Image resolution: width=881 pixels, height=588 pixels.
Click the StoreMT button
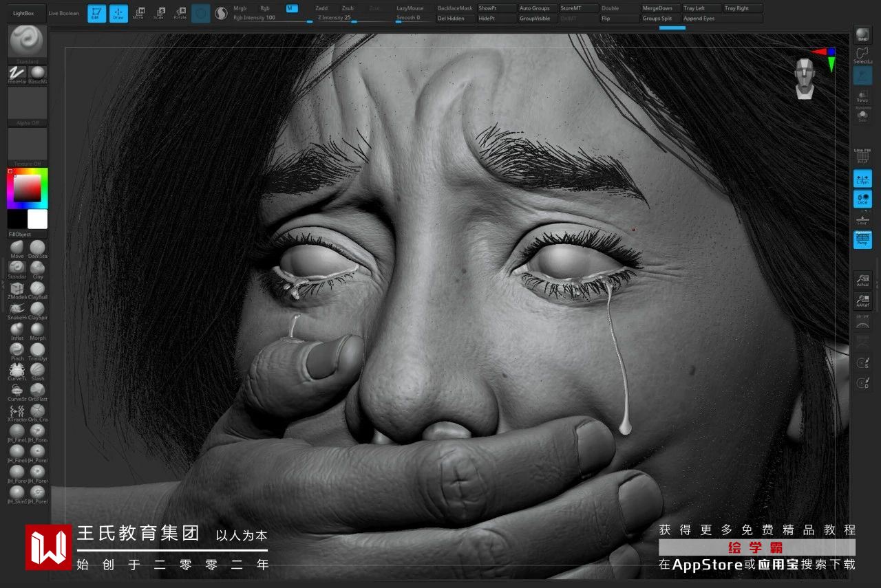click(x=579, y=8)
